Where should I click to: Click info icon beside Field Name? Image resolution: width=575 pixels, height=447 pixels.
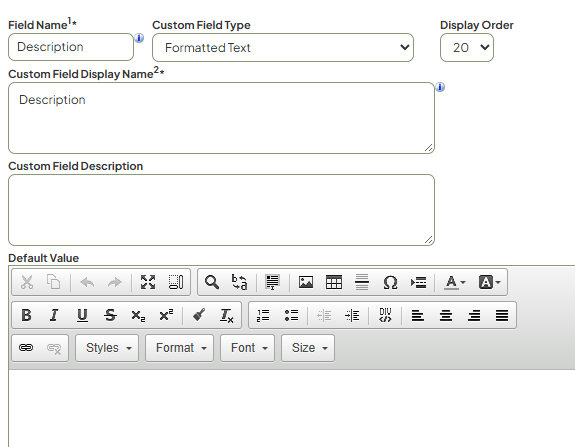pyautogui.click(x=139, y=38)
